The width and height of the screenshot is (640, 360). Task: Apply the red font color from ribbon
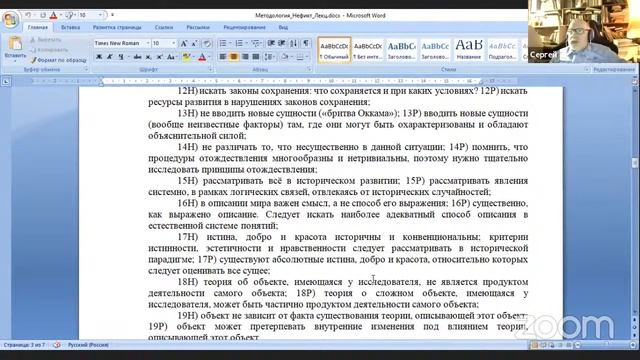[x=202, y=57]
